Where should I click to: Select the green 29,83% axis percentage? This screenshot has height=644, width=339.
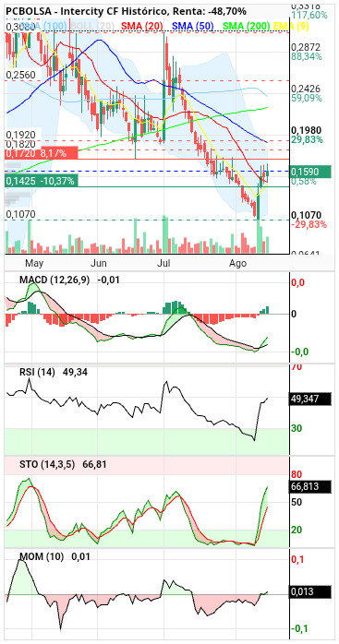[x=307, y=139]
